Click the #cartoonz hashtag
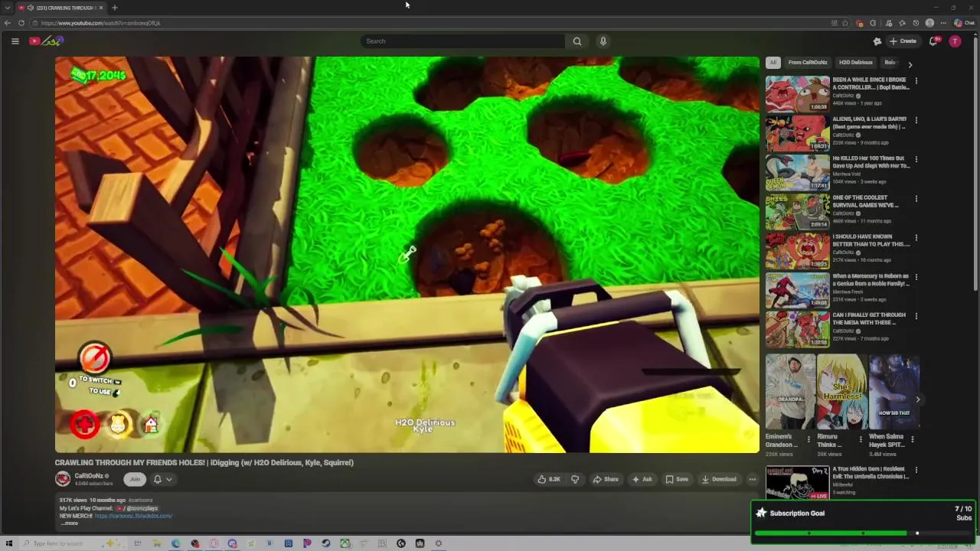This screenshot has height=551, width=980. coord(141,500)
